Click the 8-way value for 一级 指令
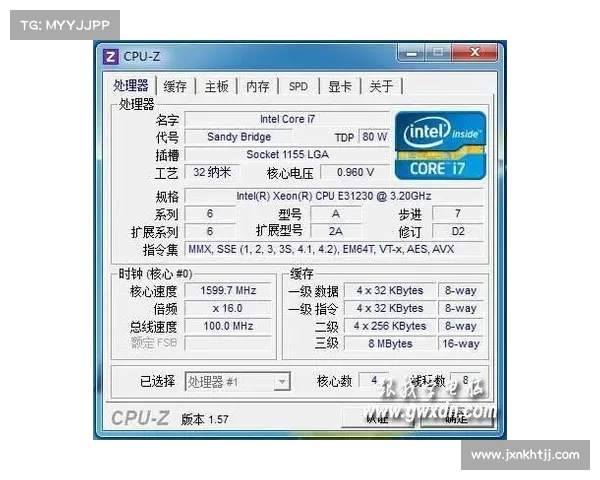The width and height of the screenshot is (600, 480). coord(461,308)
